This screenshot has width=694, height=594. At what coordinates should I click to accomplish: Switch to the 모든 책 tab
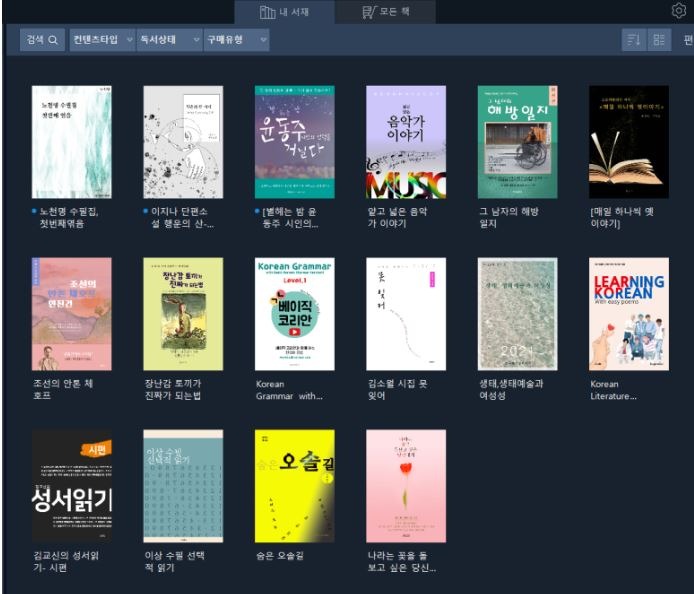pyautogui.click(x=385, y=12)
